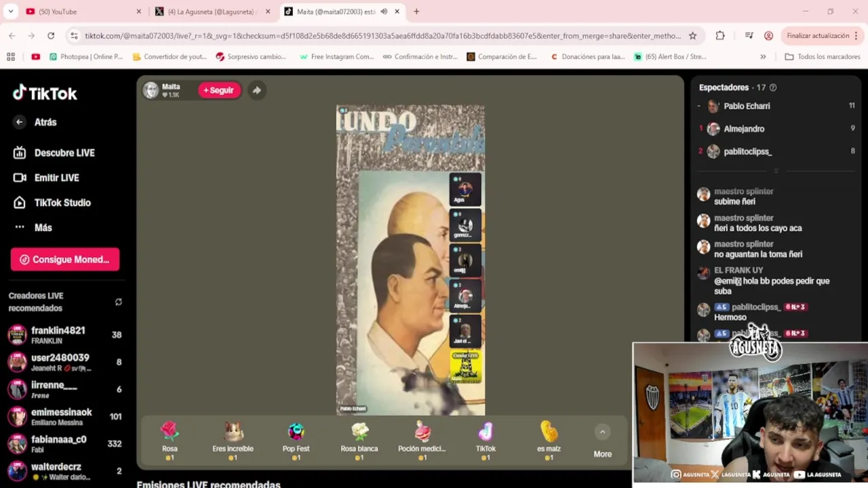Refresh recommended LIVE creators list
Screen dimensions: 868x488
pyautogui.click(x=119, y=302)
